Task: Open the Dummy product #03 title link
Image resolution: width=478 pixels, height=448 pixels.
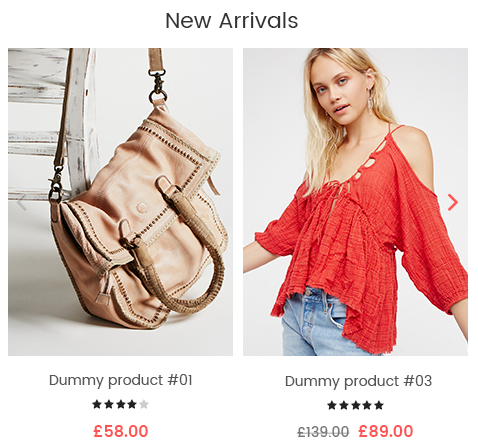Action: pos(358,381)
